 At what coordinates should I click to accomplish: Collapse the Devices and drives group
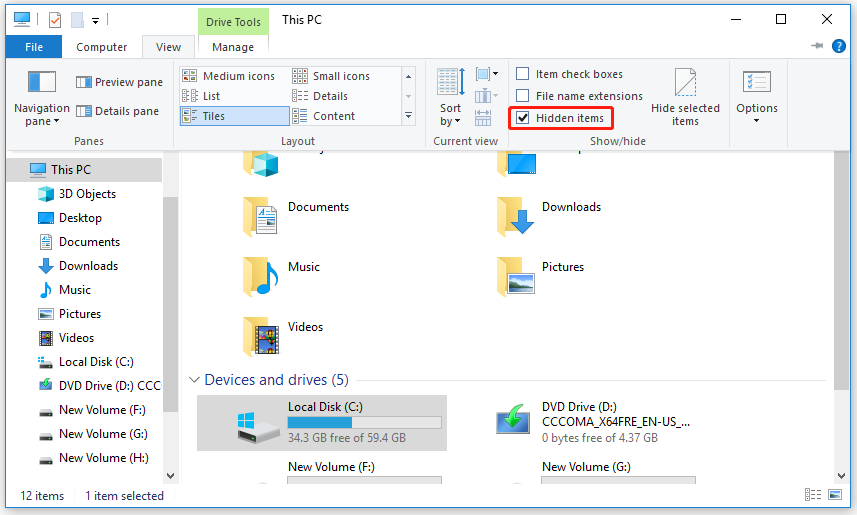tap(194, 380)
